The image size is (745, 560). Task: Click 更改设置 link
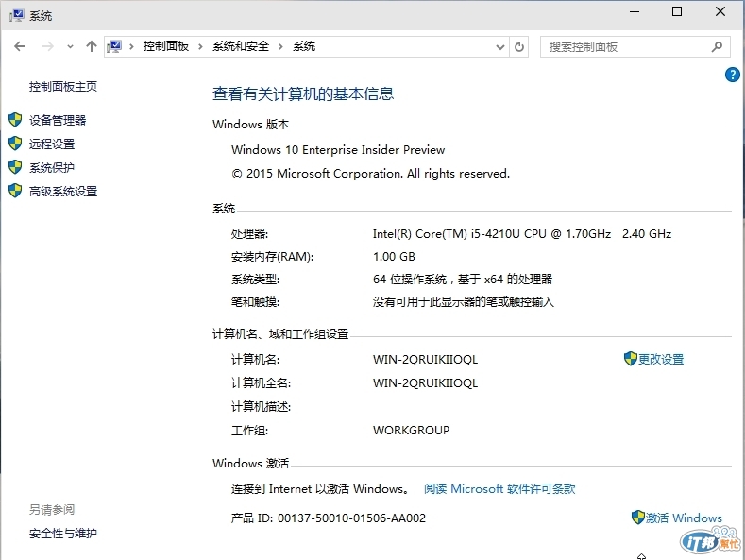coord(661,360)
